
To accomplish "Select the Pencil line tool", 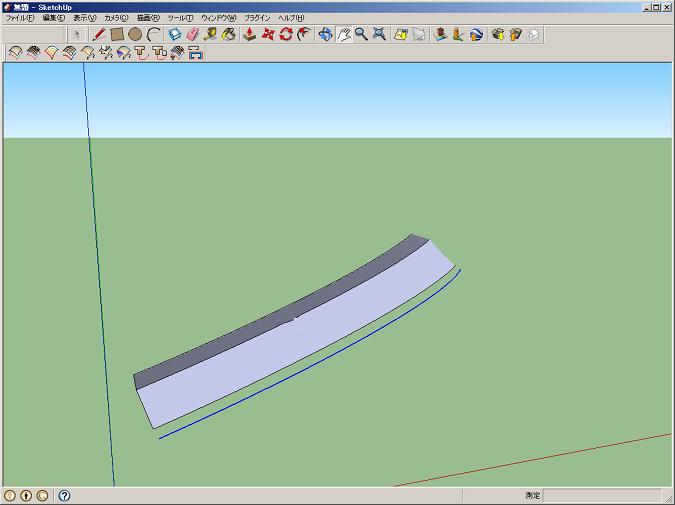I will coord(99,34).
